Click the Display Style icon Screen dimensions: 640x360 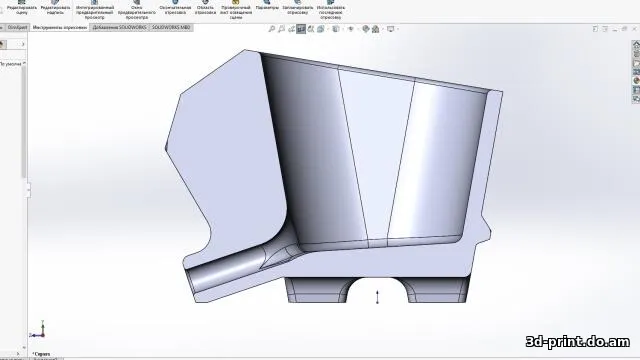tap(336, 29)
